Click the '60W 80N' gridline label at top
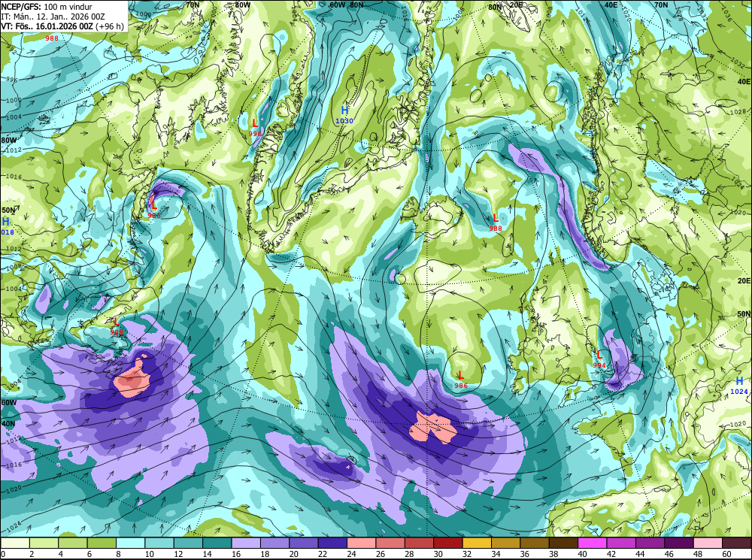Viewport: 752px width, 560px height. point(346,5)
